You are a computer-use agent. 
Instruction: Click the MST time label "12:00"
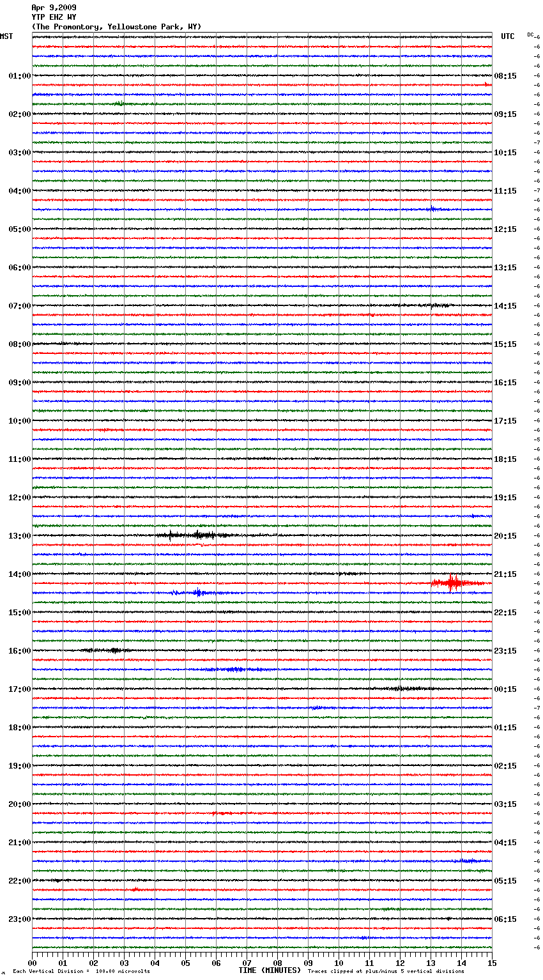click(20, 498)
